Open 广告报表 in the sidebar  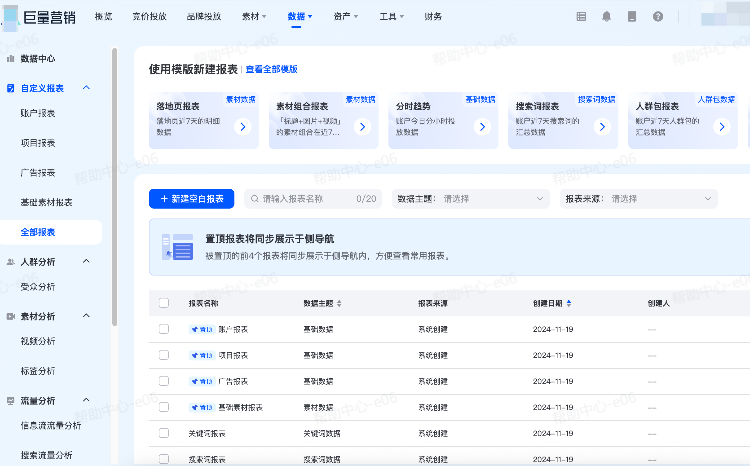pos(38,173)
